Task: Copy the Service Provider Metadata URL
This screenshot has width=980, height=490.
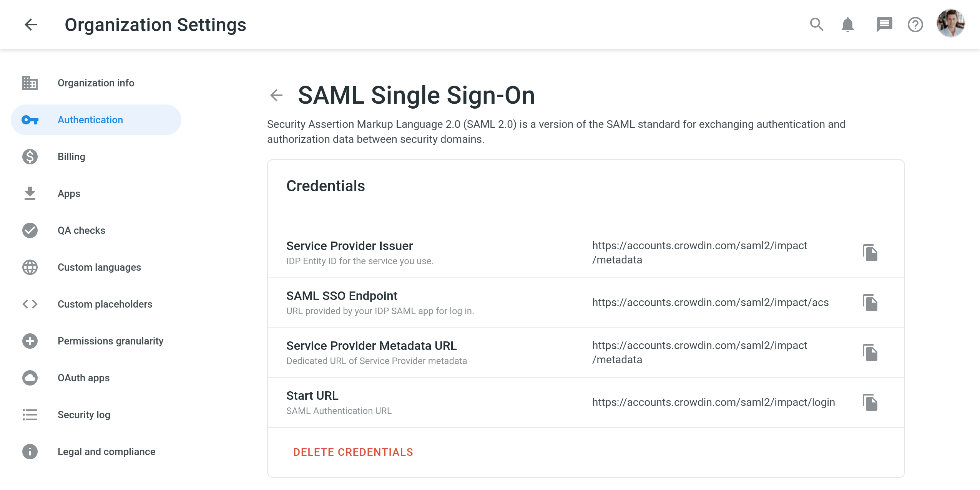Action: [870, 353]
